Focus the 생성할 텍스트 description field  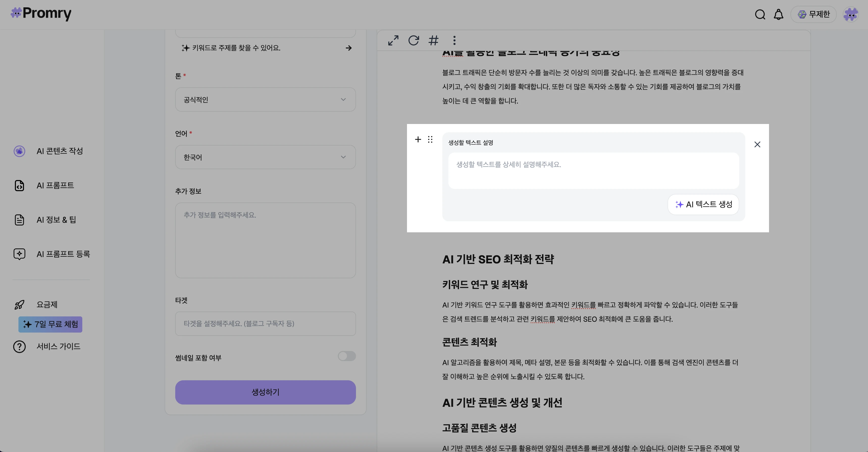pyautogui.click(x=593, y=170)
